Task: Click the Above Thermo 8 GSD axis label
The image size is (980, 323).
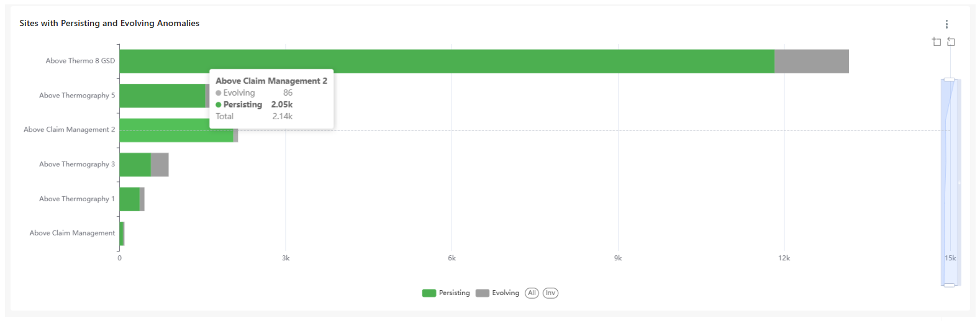Action: coord(80,61)
